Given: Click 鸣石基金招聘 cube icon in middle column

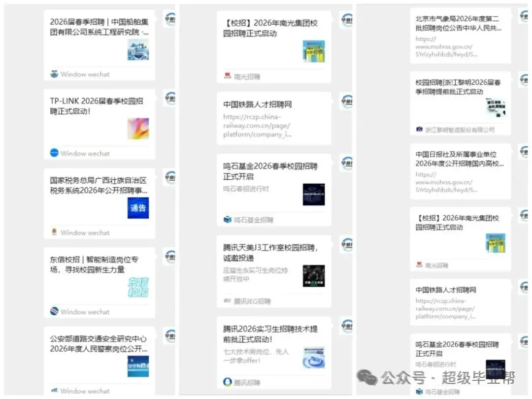Looking at the screenshot, I should coord(227,220).
